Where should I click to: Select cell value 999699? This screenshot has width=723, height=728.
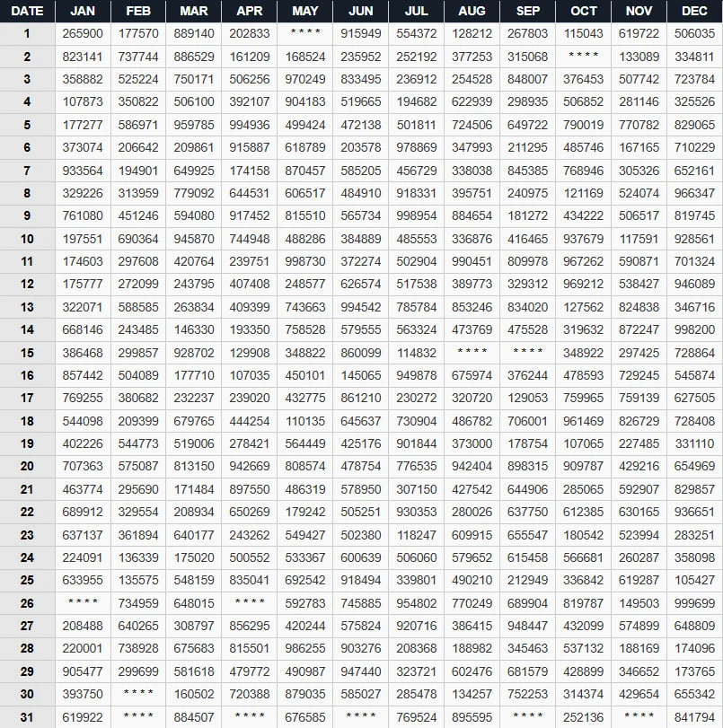694,603
